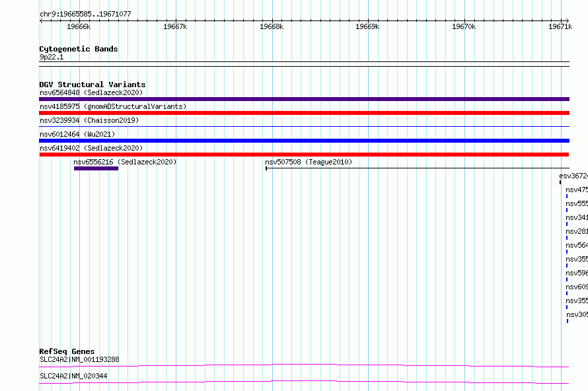Click the SLC24A2|NM_020344 gene label
This screenshot has width=588, height=391.
pos(73,376)
